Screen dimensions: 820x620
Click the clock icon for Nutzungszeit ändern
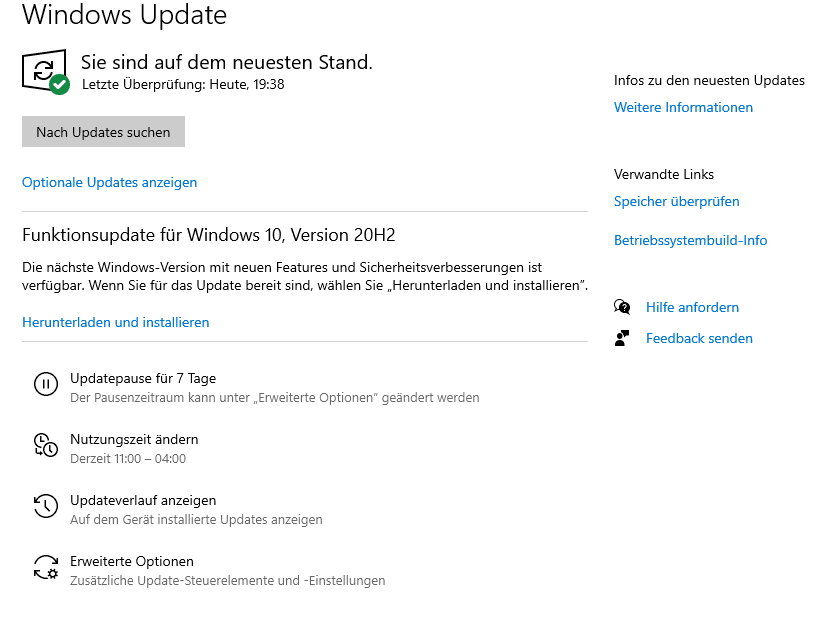46,445
